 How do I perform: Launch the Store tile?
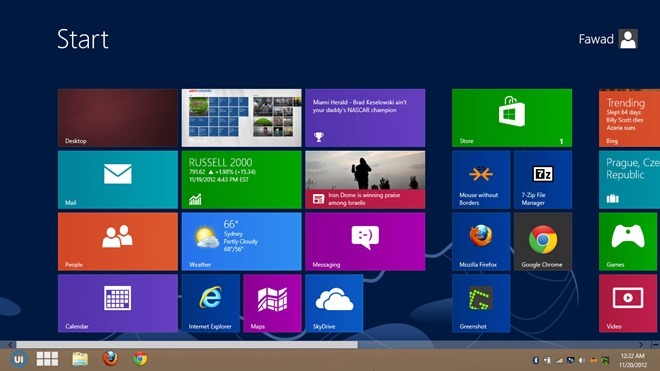[x=512, y=118]
